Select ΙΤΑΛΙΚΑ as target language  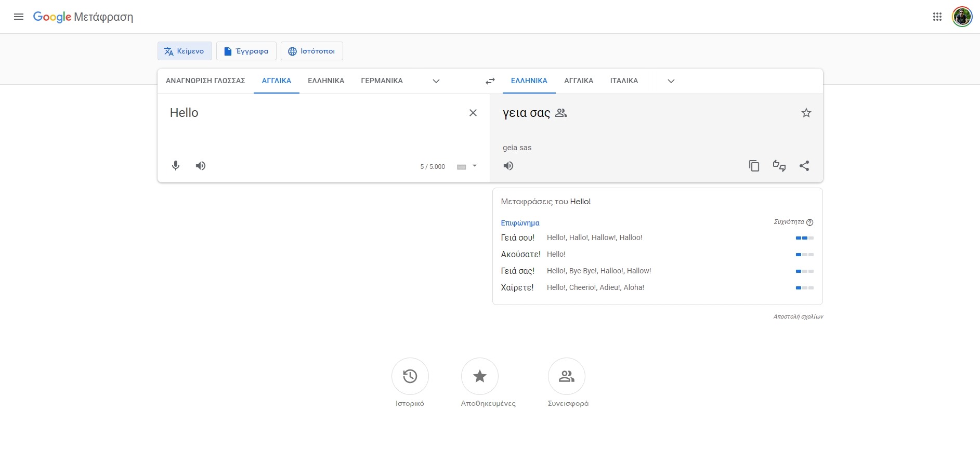click(x=624, y=81)
